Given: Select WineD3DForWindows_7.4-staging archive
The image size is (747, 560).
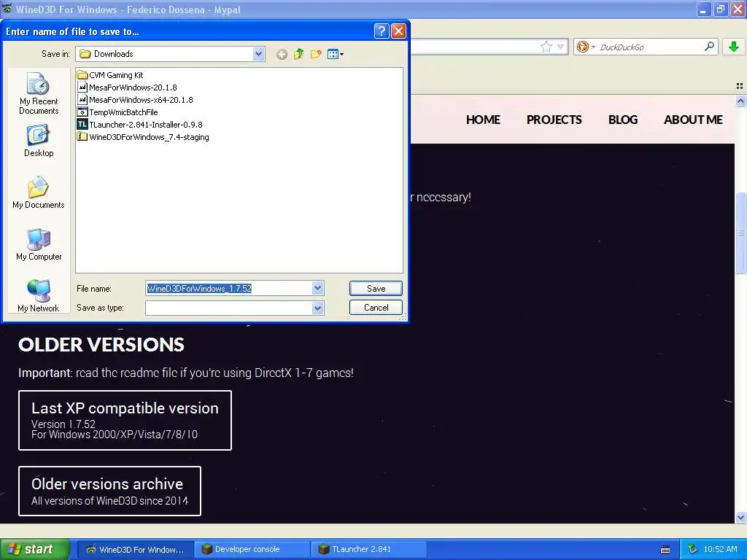Looking at the screenshot, I should click(x=143, y=136).
